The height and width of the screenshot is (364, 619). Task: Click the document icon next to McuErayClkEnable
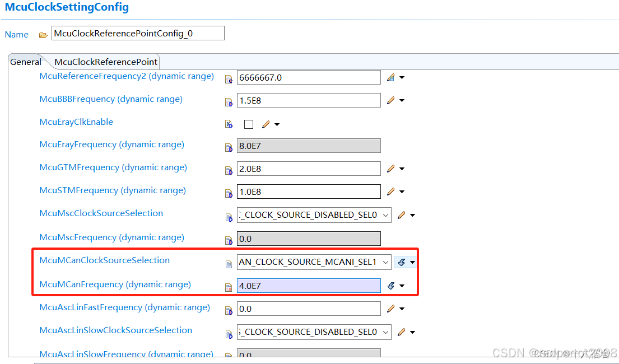point(229,124)
